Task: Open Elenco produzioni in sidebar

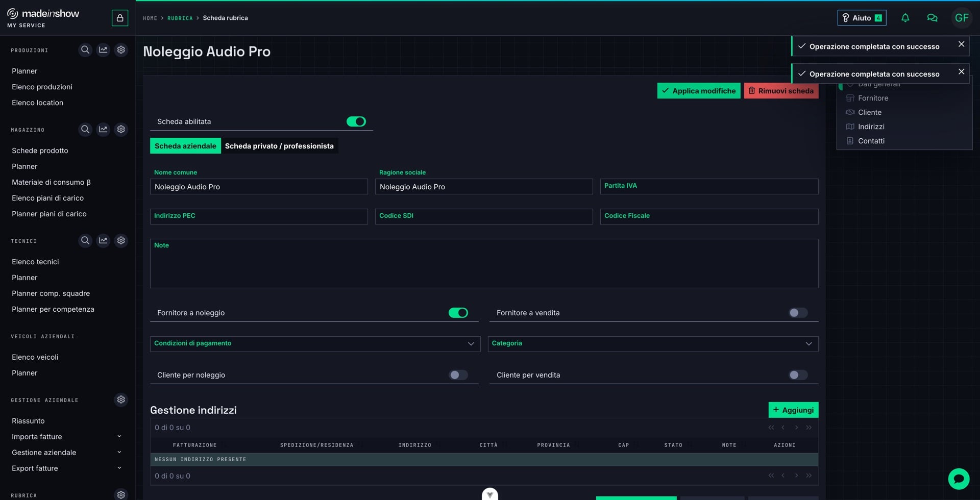Action: click(42, 87)
